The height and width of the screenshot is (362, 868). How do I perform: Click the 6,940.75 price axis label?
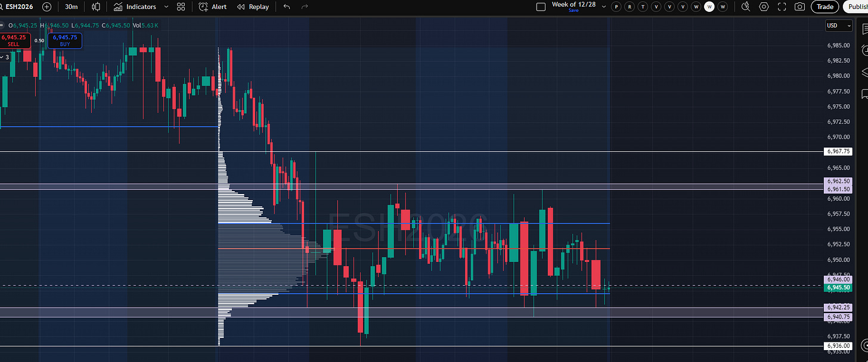point(839,317)
